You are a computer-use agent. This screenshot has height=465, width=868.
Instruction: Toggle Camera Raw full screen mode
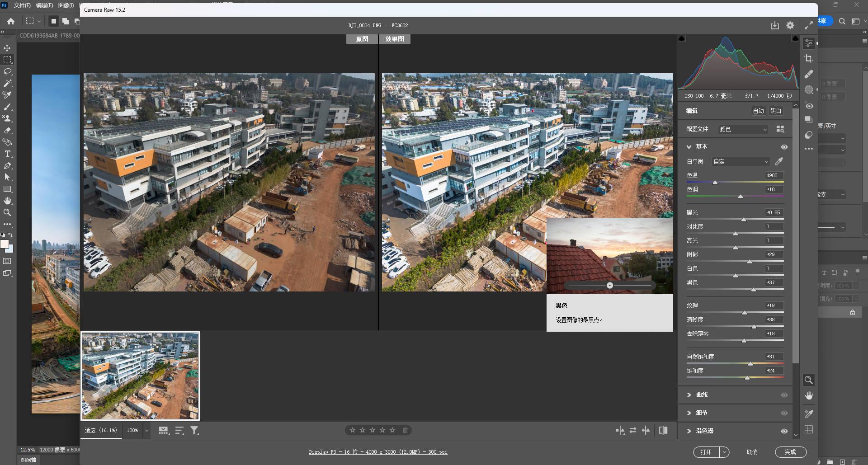tap(808, 25)
